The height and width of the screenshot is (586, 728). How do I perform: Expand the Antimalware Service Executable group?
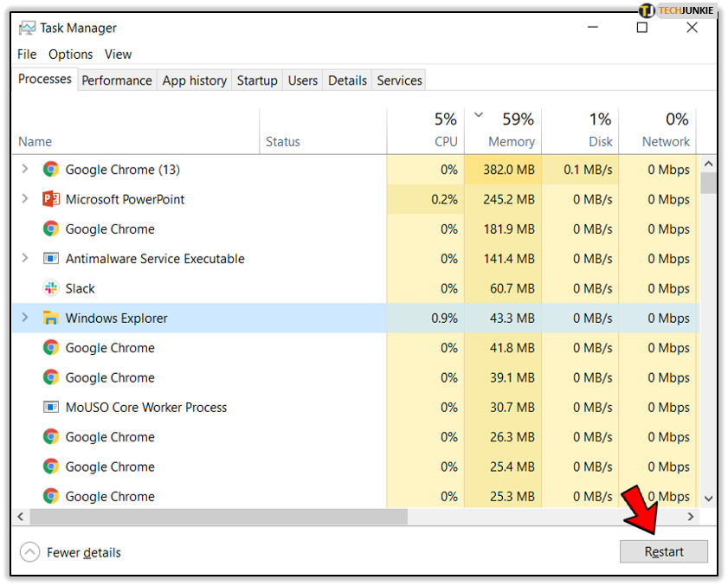click(25, 259)
